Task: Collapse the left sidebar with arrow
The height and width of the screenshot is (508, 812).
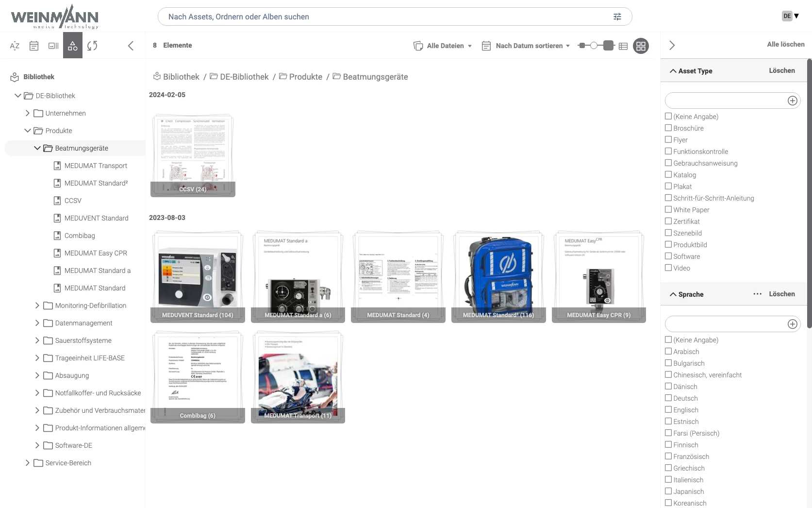Action: coord(131,46)
